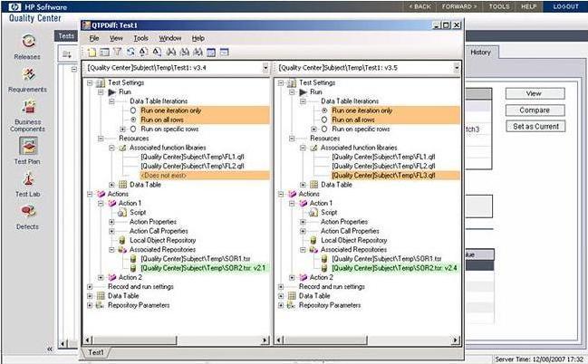The height and width of the screenshot is (364, 588).
Task: Click LOGOUT in the top bar
Action: 566,6
